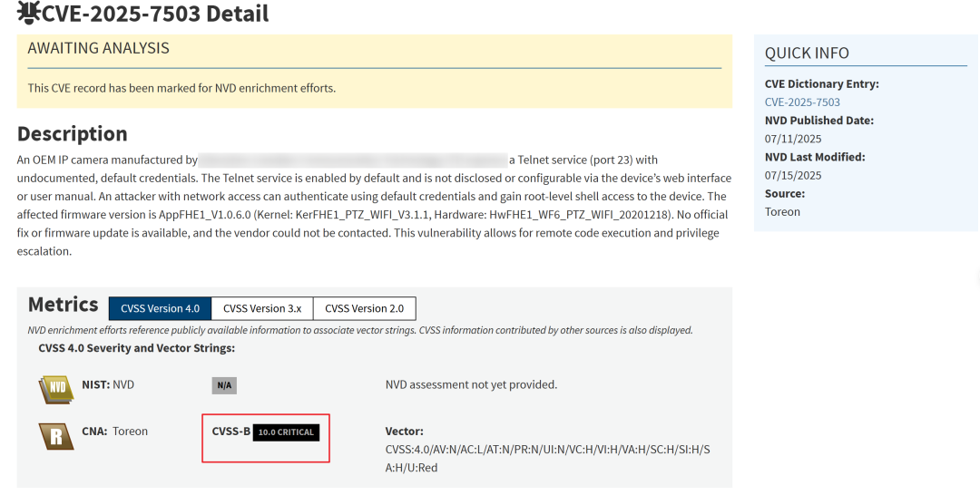Click the 'NVD assessment not yet provided' text
The image size is (980, 495).
pos(471,384)
